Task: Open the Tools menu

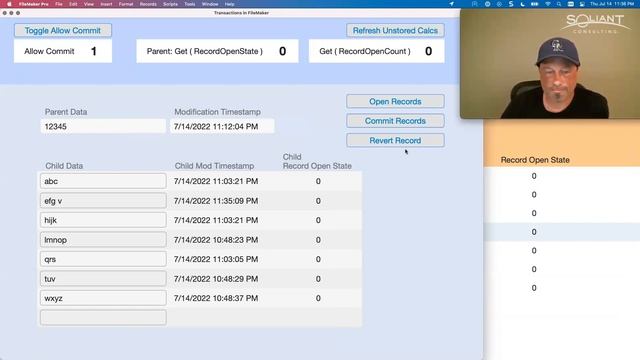Action: [x=190, y=4]
